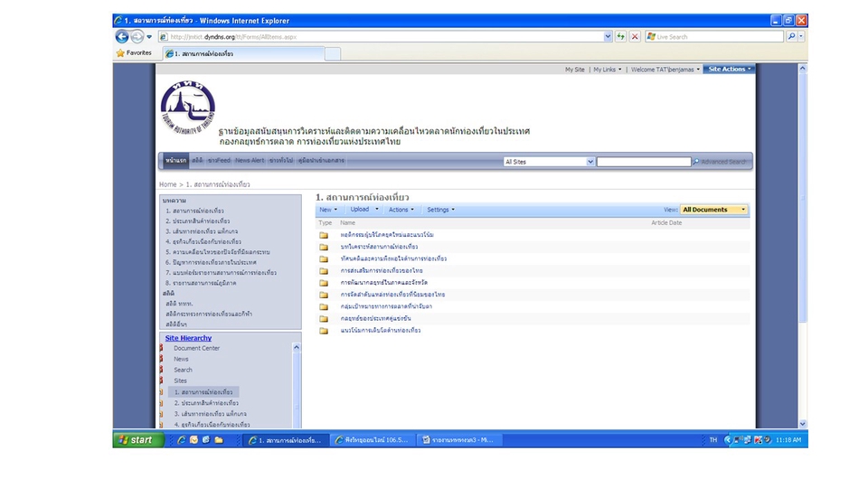Select Document Center in Site Hierarchy
This screenshot has width=868, height=488.
click(196, 348)
